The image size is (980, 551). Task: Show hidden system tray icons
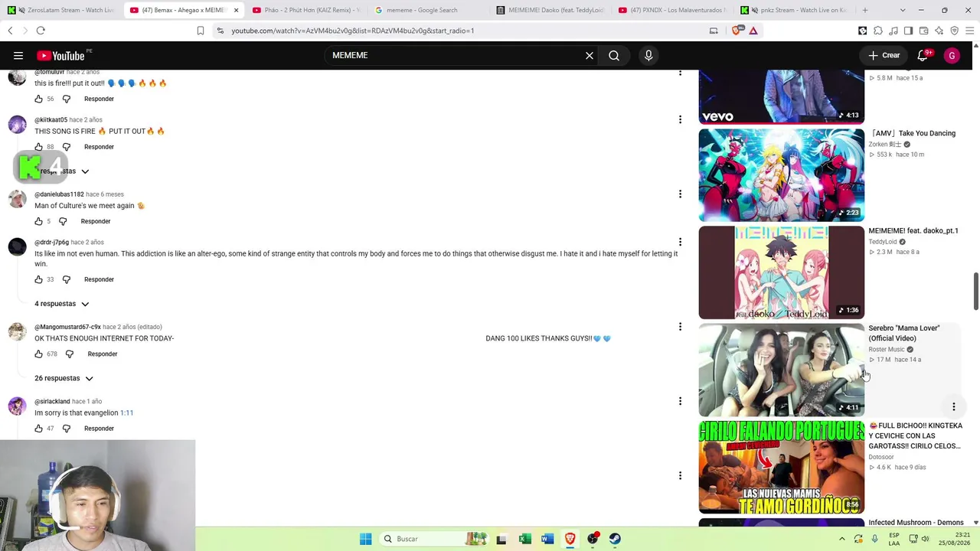coord(841,539)
